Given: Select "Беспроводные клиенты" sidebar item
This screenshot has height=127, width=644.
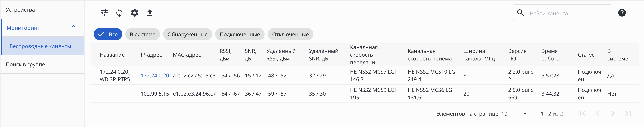Looking at the screenshot, I should [40, 46].
